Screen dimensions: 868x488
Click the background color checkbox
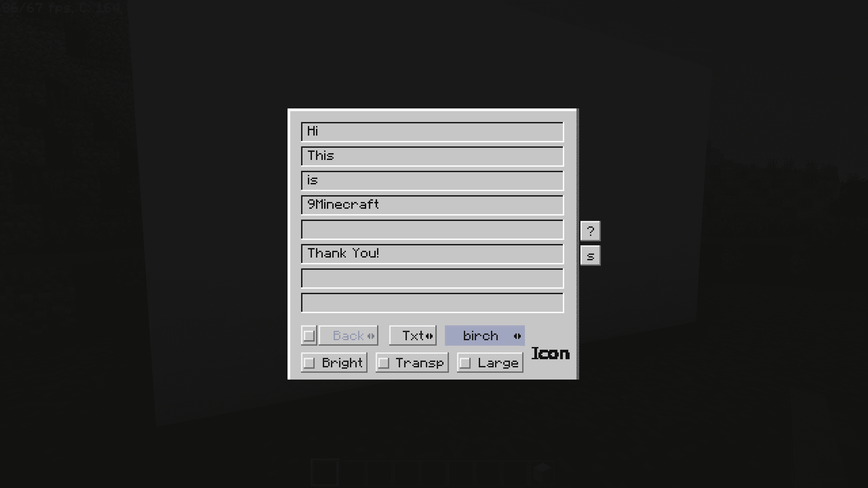click(309, 335)
